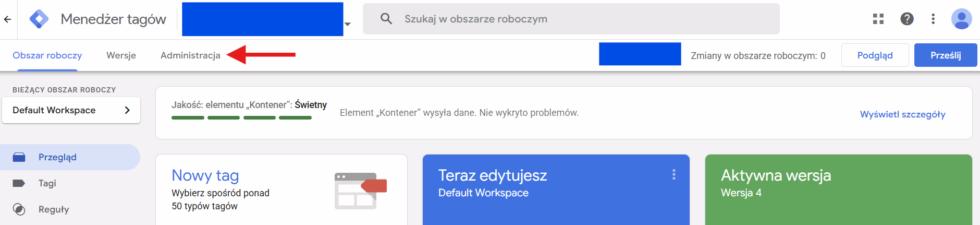
Task: Open the container selector dropdown arrow
Action: tap(348, 24)
